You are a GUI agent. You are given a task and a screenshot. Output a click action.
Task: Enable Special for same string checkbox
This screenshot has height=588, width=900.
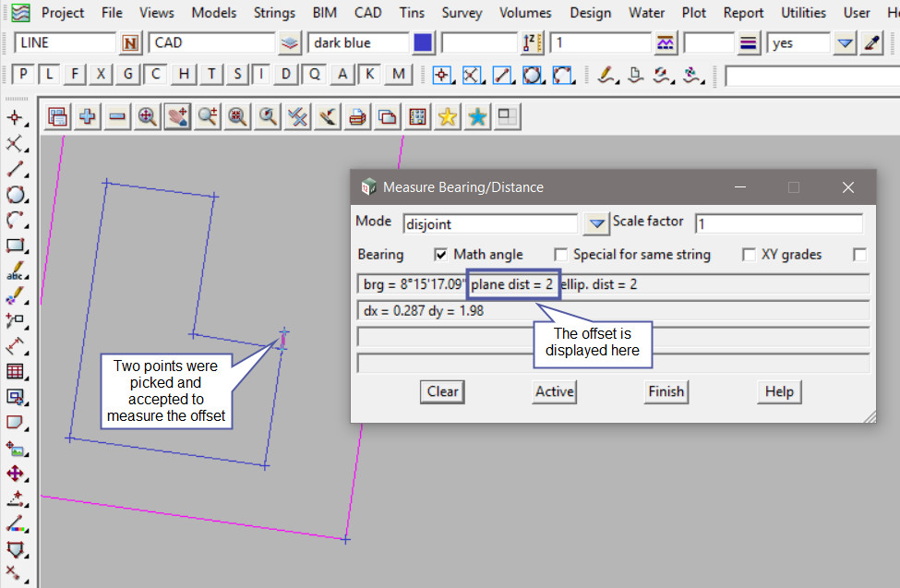[560, 255]
